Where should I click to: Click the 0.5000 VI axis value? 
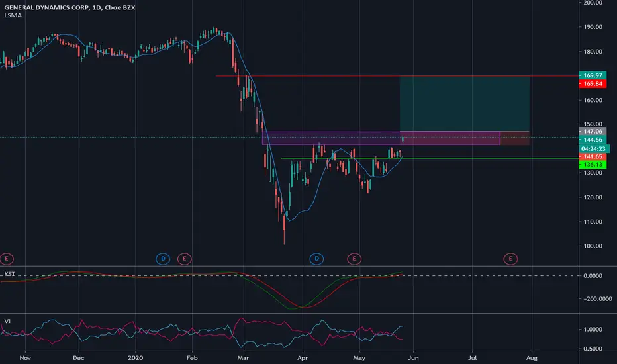594,349
